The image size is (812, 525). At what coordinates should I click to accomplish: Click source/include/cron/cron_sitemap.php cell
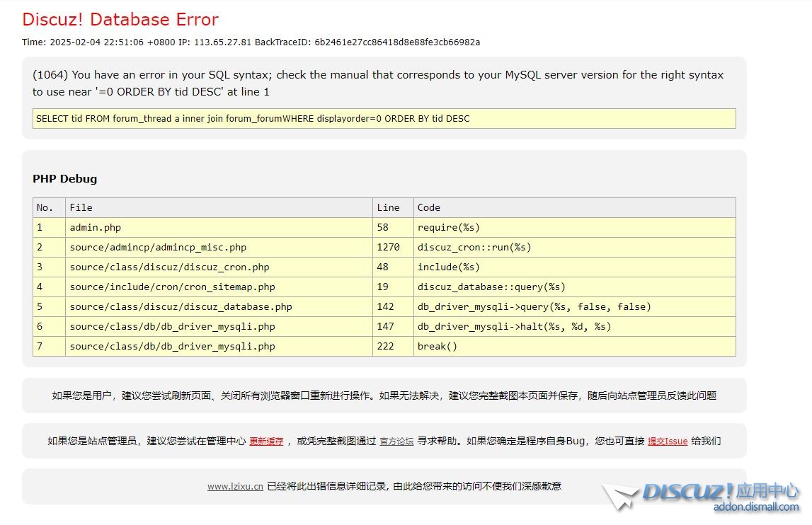coord(219,287)
